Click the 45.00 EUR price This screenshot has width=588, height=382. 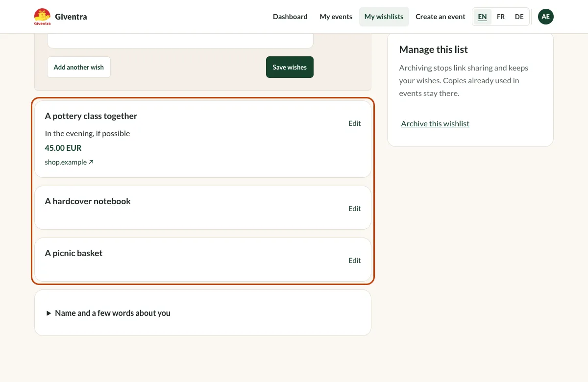[x=63, y=148]
